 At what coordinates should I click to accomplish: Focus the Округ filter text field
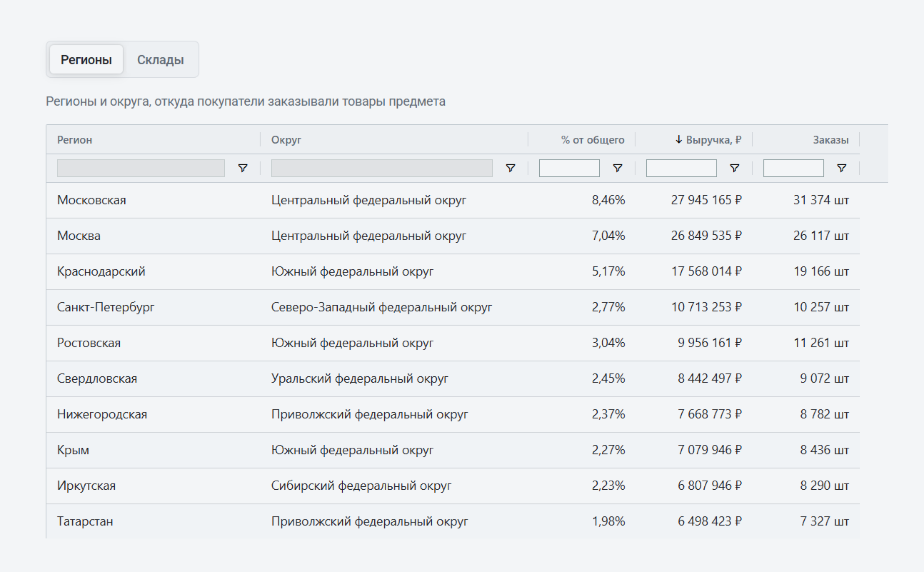(x=381, y=168)
